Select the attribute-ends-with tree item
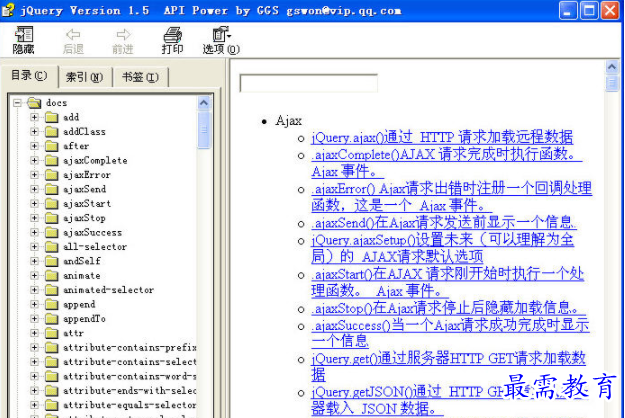625x418 pixels. [x=130, y=391]
